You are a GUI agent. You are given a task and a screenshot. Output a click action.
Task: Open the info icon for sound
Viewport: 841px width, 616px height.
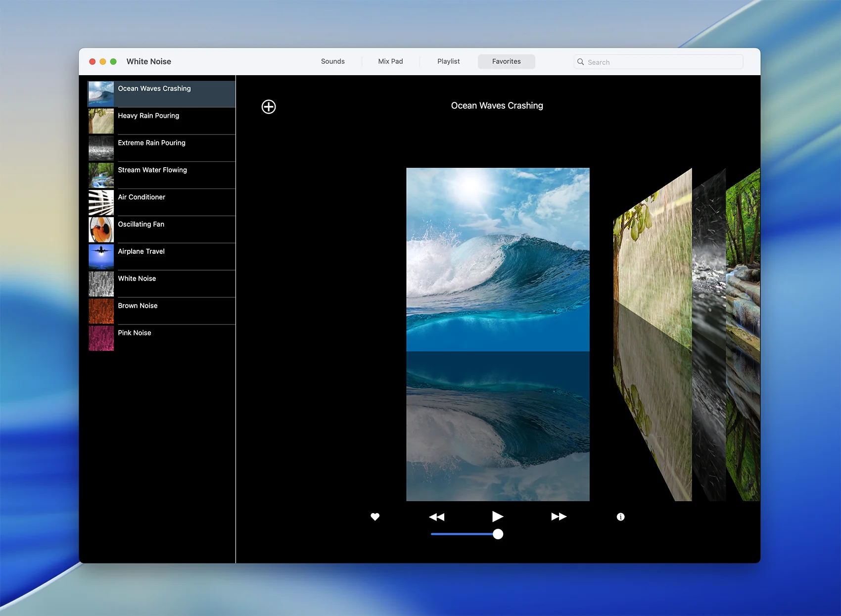click(x=620, y=517)
